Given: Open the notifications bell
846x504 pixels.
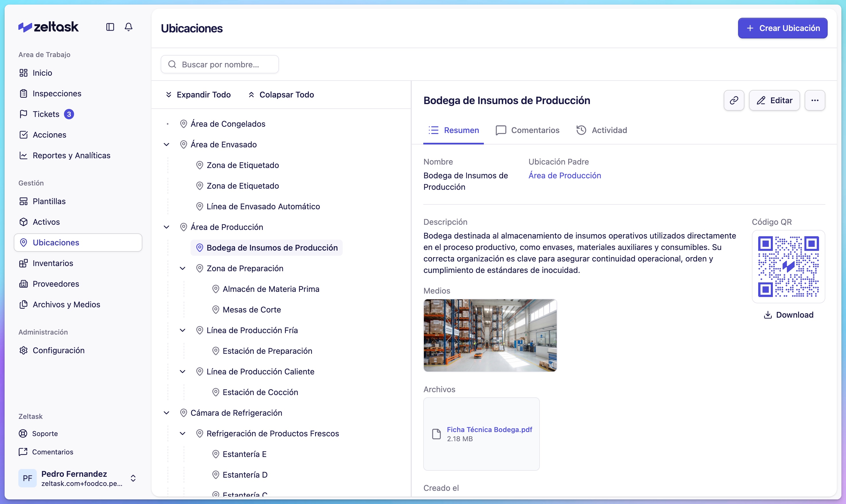Looking at the screenshot, I should click(x=129, y=27).
